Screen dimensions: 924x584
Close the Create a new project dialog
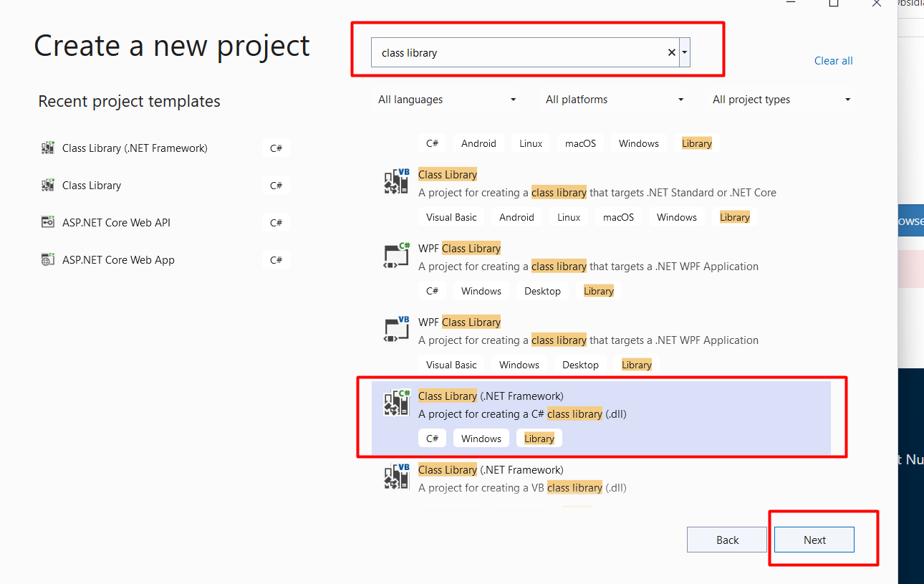click(877, 4)
